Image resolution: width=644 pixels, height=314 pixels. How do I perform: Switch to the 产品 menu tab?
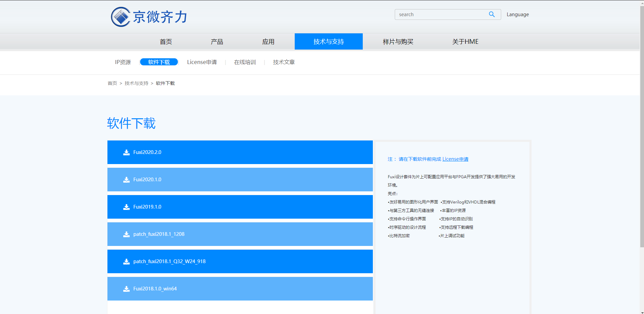click(x=217, y=41)
